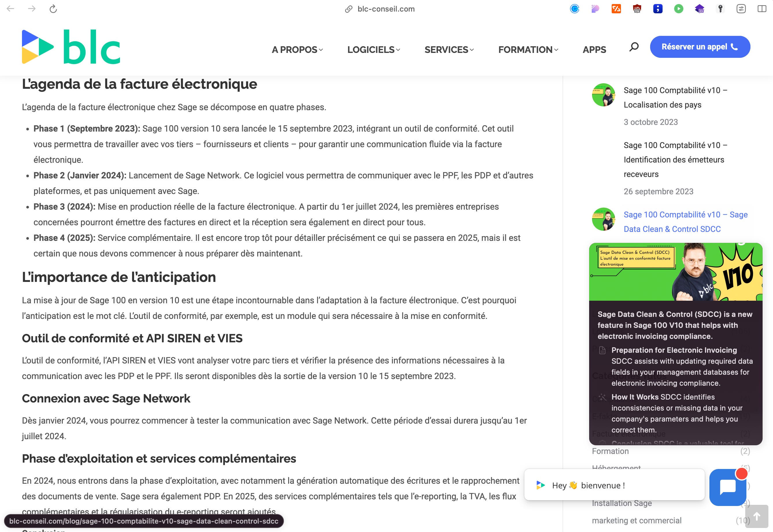Image resolution: width=773 pixels, height=532 pixels.
Task: Open the A PROPOS menu item
Action: tap(295, 50)
